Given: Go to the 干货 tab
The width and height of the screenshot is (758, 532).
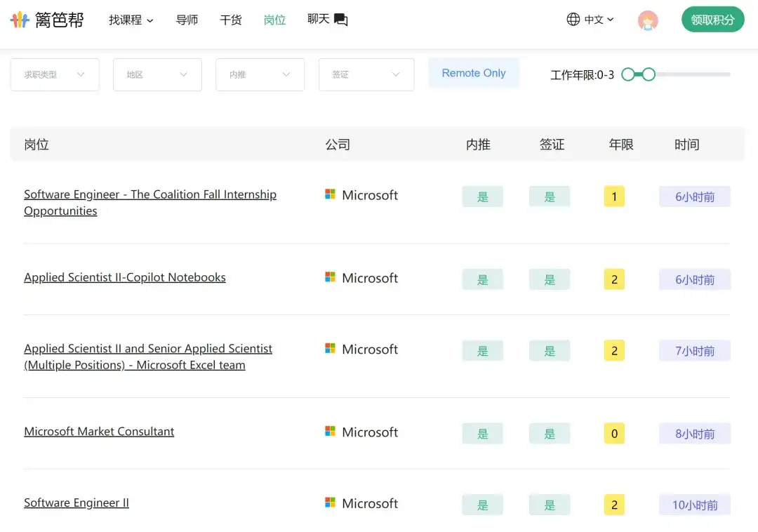Looking at the screenshot, I should click(x=231, y=20).
